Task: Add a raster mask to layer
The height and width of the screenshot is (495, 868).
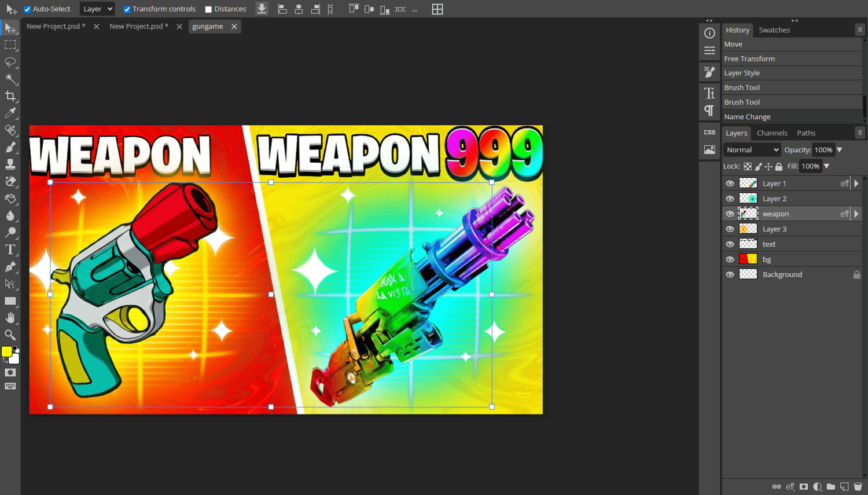Action: click(x=804, y=487)
